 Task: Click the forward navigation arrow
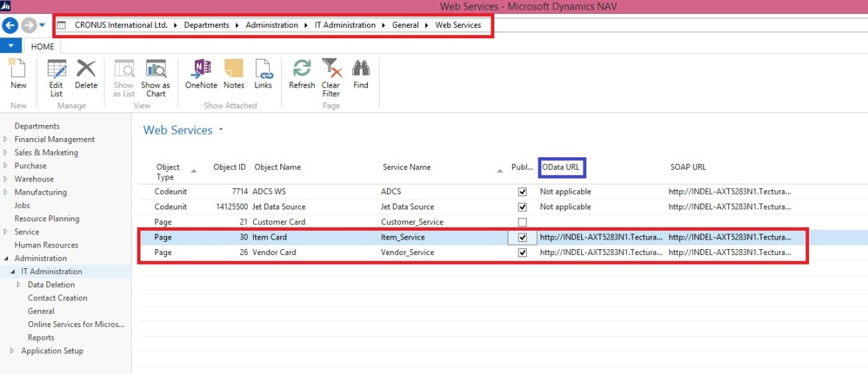tap(28, 25)
